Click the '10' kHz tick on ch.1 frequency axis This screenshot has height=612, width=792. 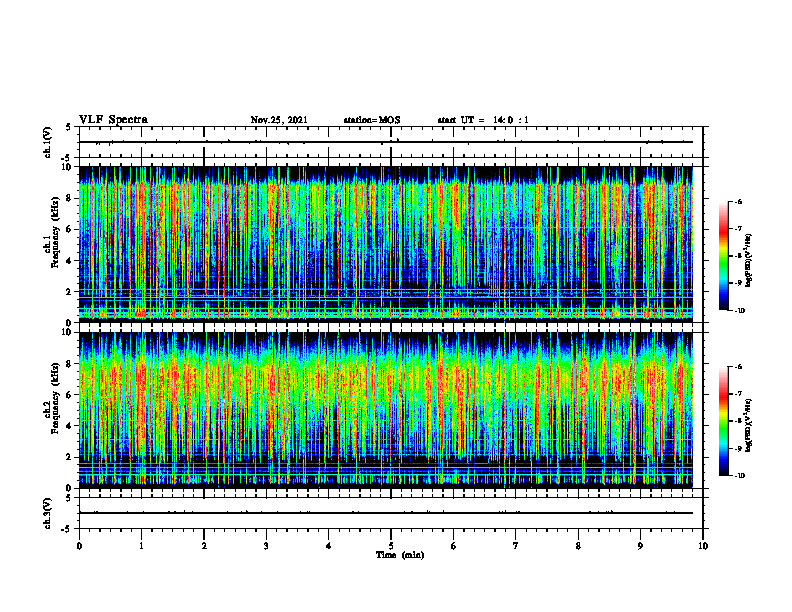67,167
